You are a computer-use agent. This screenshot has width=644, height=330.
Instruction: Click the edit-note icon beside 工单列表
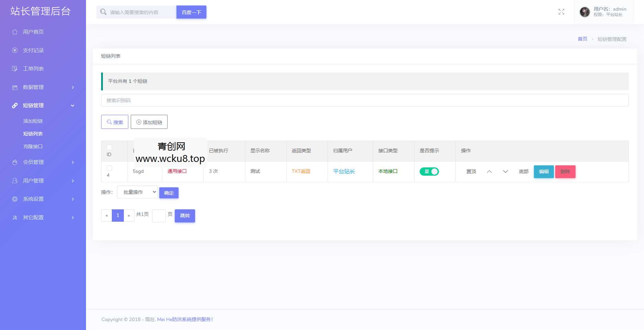pyautogui.click(x=15, y=69)
